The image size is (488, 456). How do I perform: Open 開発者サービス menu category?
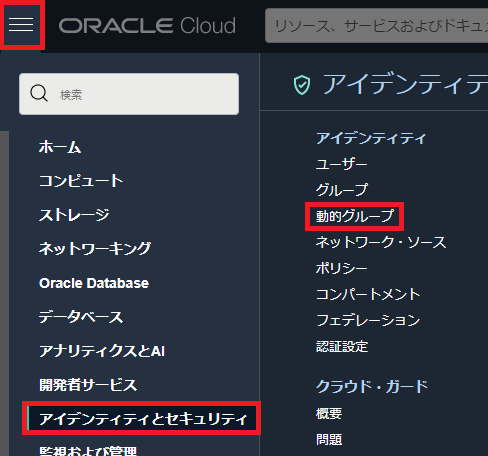[x=88, y=385]
